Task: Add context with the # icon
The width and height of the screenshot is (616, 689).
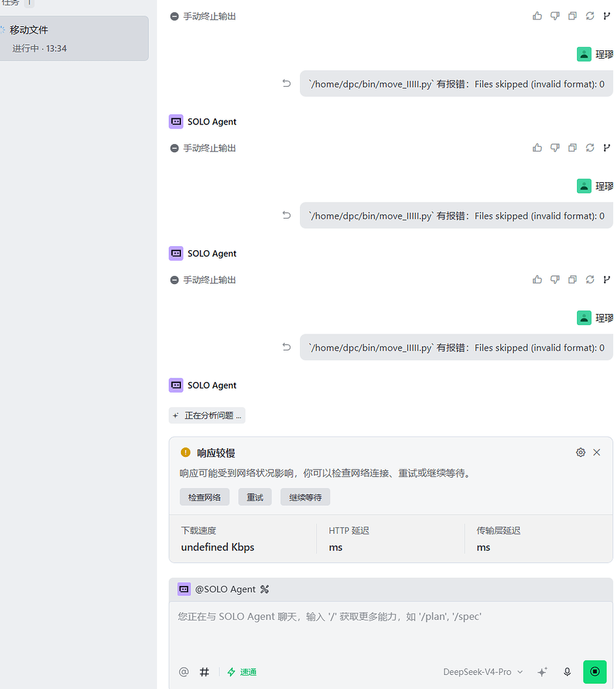Action: tap(204, 672)
